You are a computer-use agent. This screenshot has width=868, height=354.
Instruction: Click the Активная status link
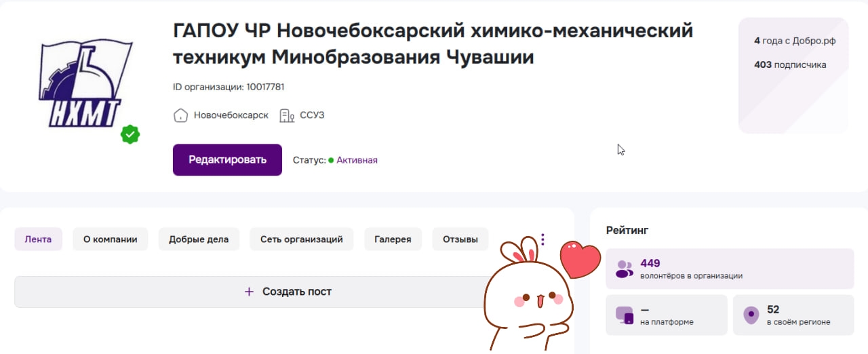click(x=357, y=160)
